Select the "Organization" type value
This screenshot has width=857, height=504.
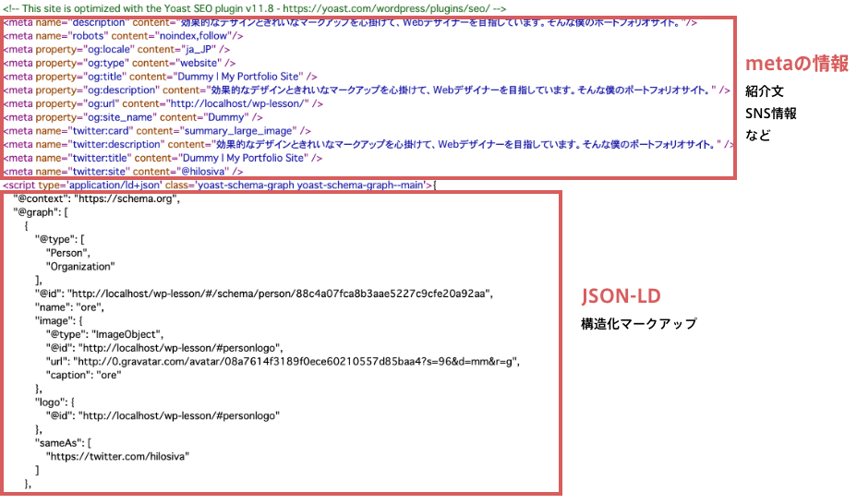click(x=80, y=267)
